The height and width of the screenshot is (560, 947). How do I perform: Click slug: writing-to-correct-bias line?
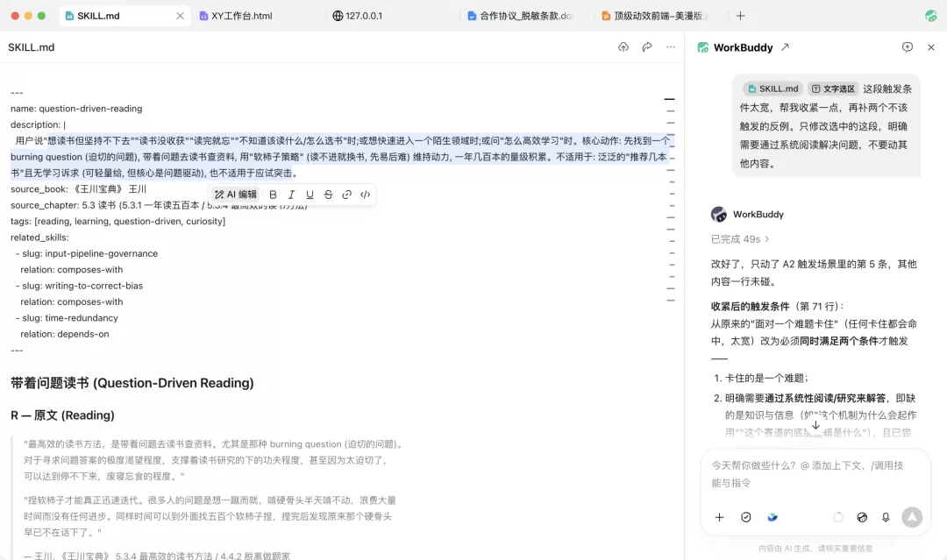coord(80,286)
